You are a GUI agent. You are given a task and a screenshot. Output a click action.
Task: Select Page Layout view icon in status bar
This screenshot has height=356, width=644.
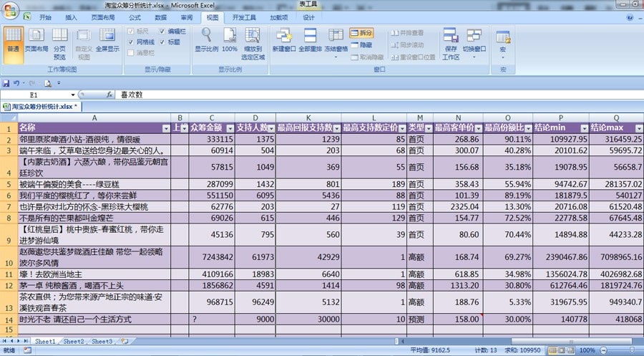562,351
